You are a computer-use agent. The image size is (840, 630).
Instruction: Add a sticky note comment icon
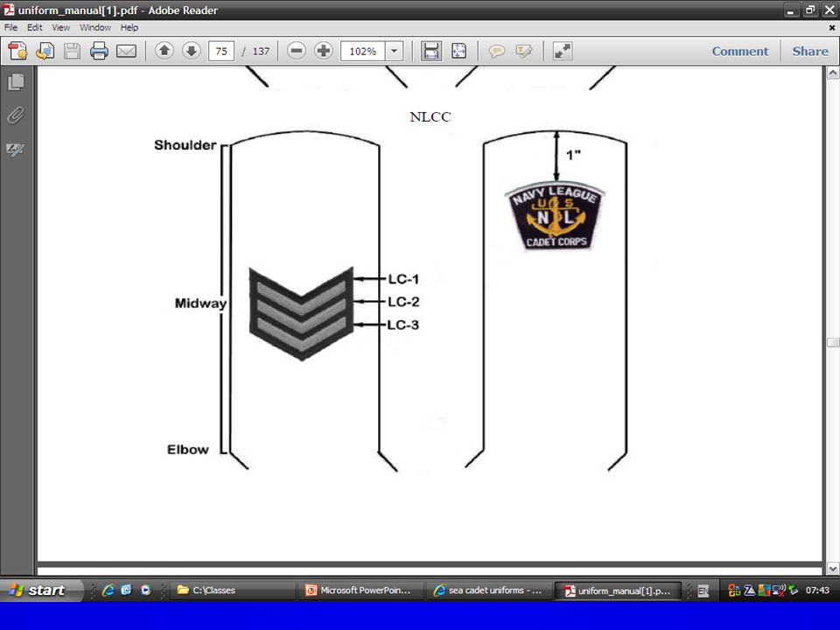point(497,52)
